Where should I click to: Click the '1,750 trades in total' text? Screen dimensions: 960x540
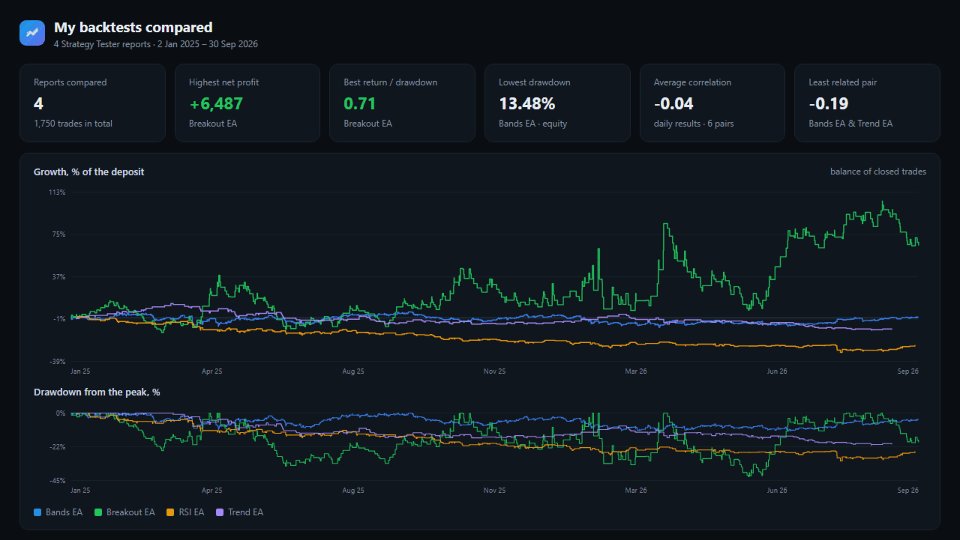73,124
